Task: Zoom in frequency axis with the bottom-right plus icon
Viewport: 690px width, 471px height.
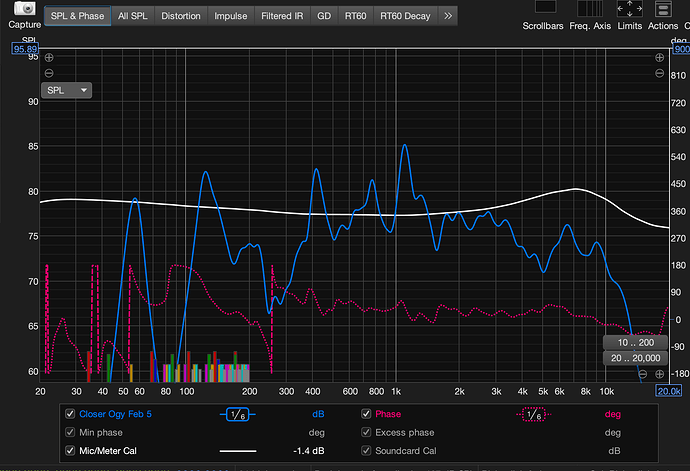Action: [659, 374]
